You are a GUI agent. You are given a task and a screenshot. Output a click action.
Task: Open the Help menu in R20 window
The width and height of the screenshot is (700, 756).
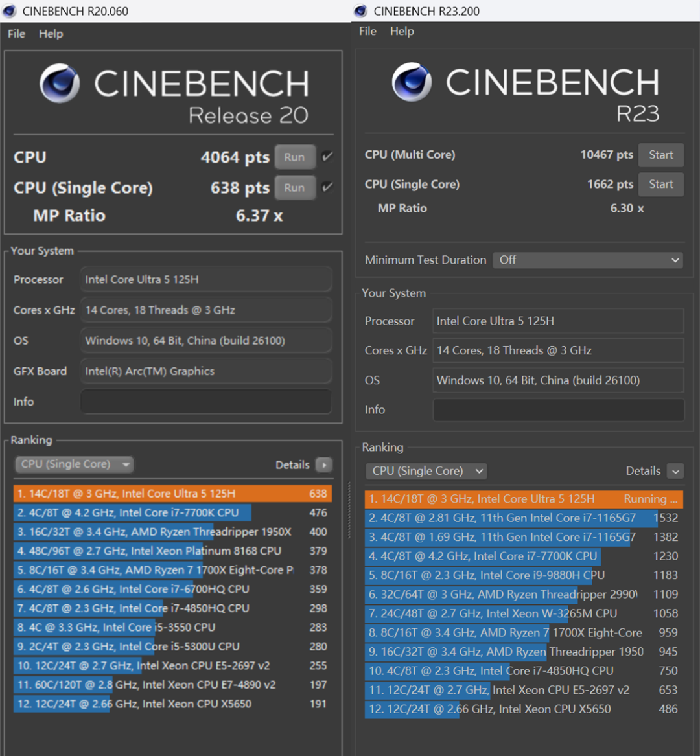coord(51,34)
